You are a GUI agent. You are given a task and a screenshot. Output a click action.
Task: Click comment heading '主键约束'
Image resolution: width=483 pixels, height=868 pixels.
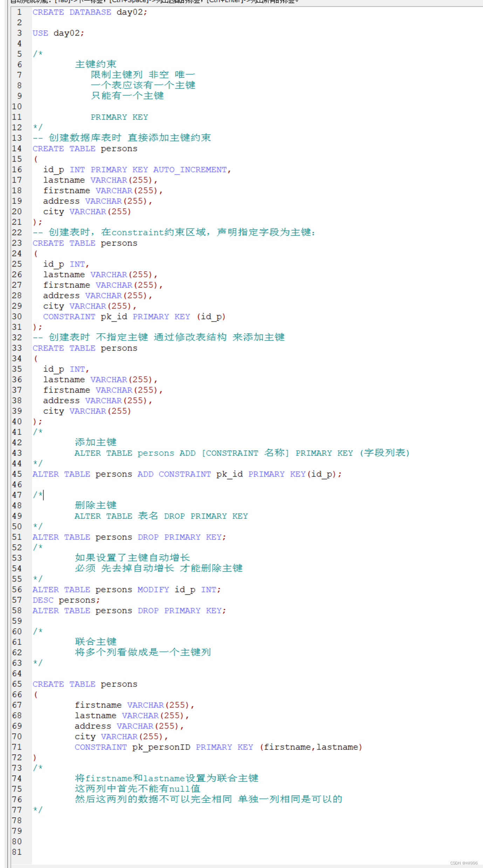[96, 64]
